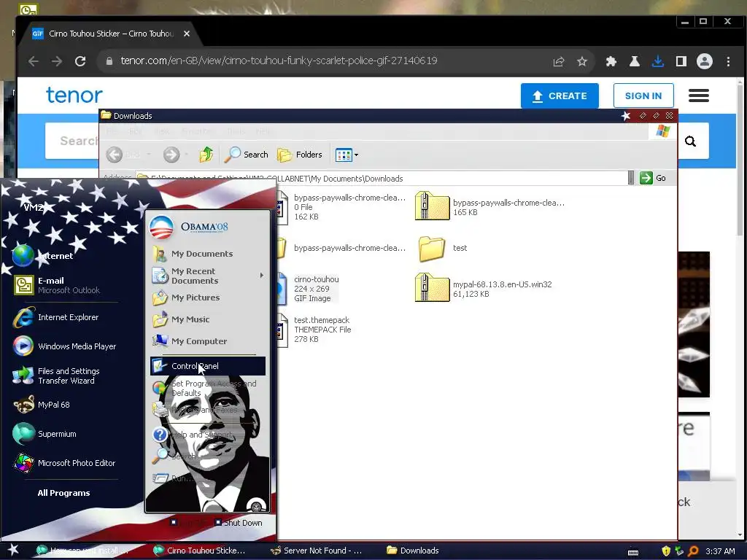Screen dimensions: 747x560
Task: Toggle Folders pane in Downloads window
Action: point(300,155)
